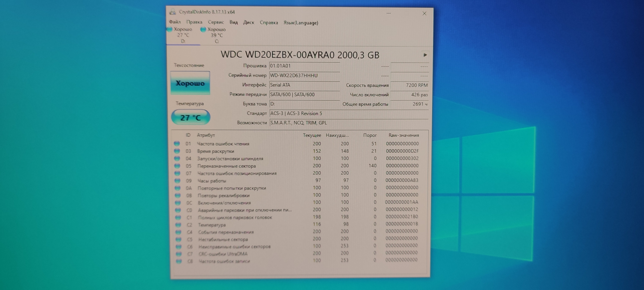Screen dimensions: 644x290
Task: Open the Сервис menu
Action: pos(216,22)
